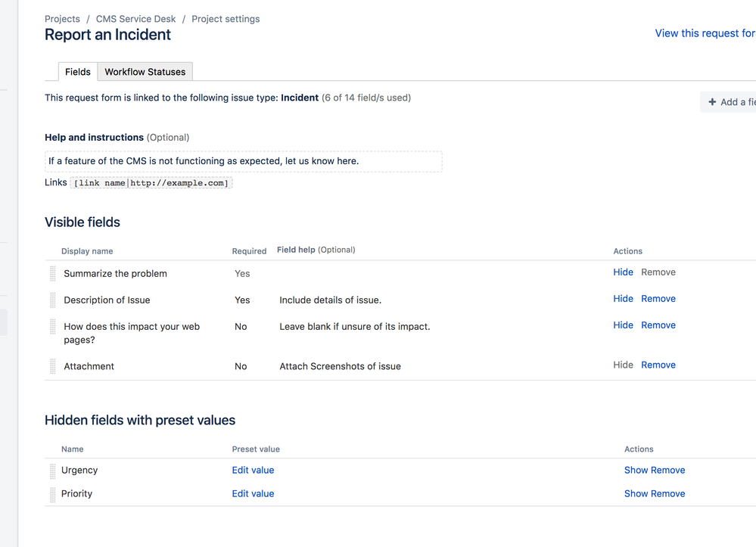
Task: Click Hide on the Attachment row
Action: 623,365
